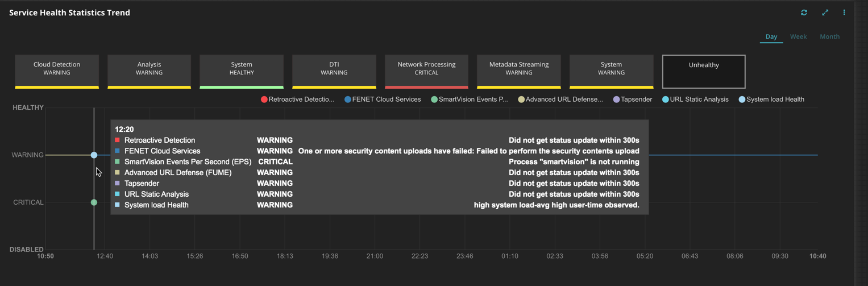Click the URL Static Analysis tooltip row
This screenshot has height=286, width=868.
(377, 194)
